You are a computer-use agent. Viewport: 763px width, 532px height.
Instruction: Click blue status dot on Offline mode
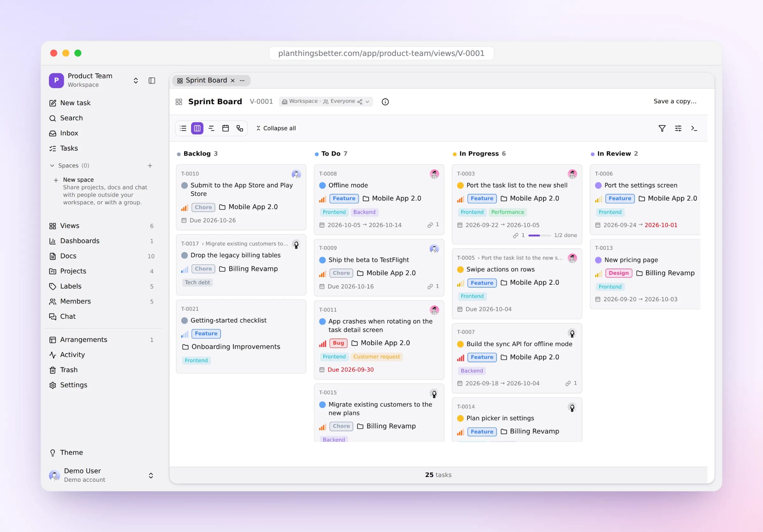click(322, 185)
